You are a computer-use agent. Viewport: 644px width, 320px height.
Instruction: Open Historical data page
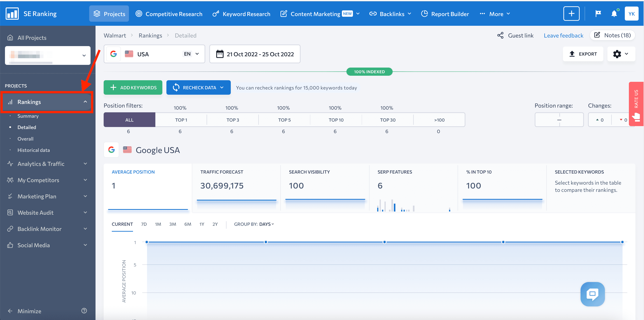33,150
